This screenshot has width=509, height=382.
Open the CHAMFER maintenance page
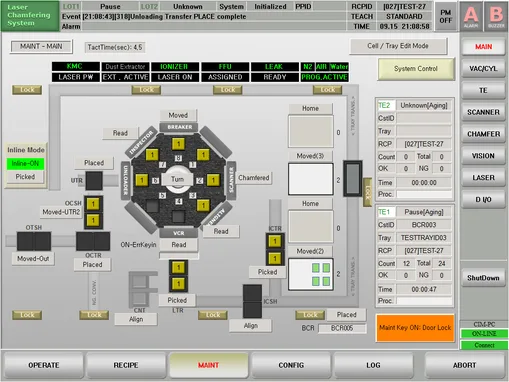pos(483,134)
